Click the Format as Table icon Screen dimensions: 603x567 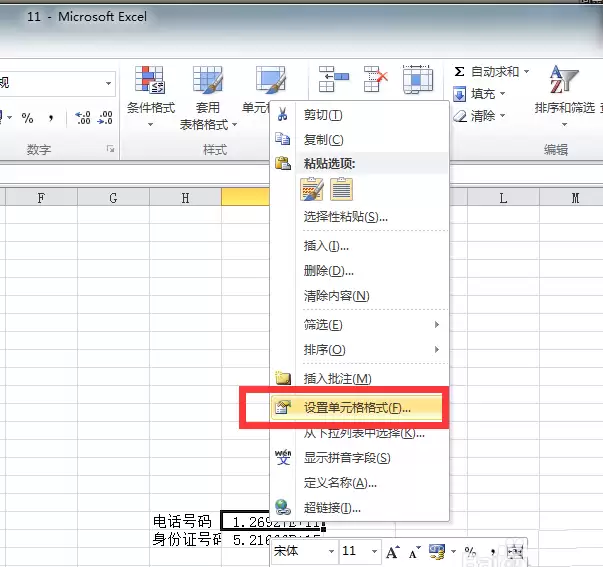(207, 81)
